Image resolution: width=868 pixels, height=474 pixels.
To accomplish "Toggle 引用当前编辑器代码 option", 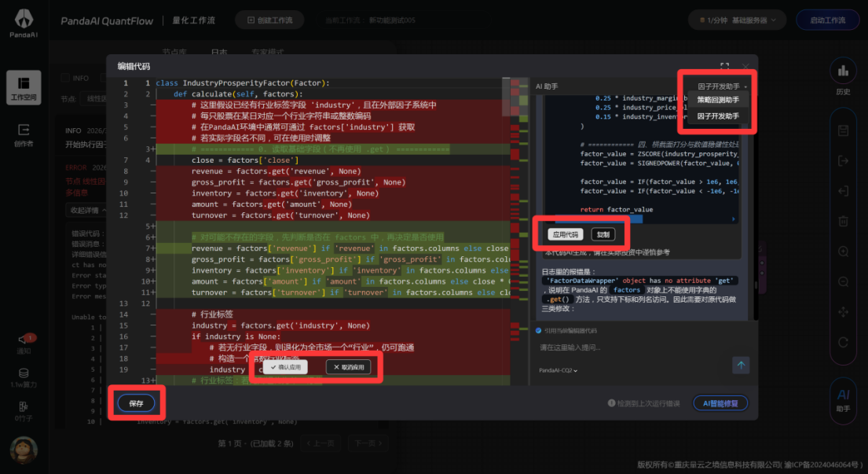I will pyautogui.click(x=539, y=331).
